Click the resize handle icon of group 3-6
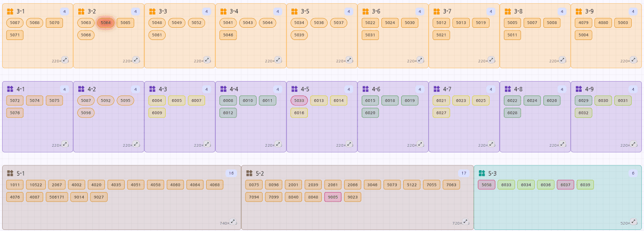This screenshot has width=644, height=231. coord(420,60)
